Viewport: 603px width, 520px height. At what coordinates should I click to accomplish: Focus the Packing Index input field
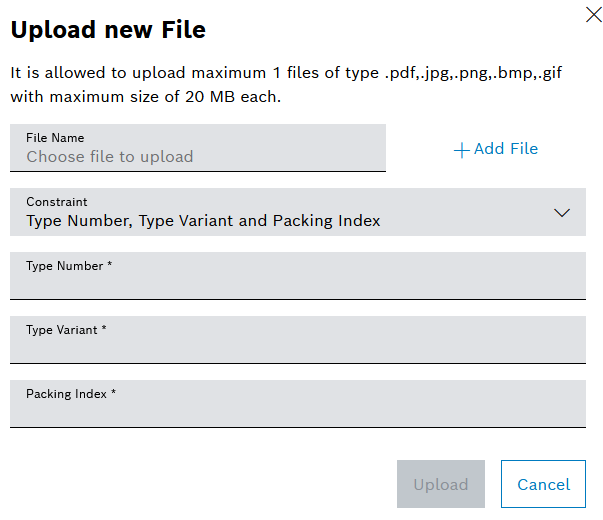pos(297,411)
